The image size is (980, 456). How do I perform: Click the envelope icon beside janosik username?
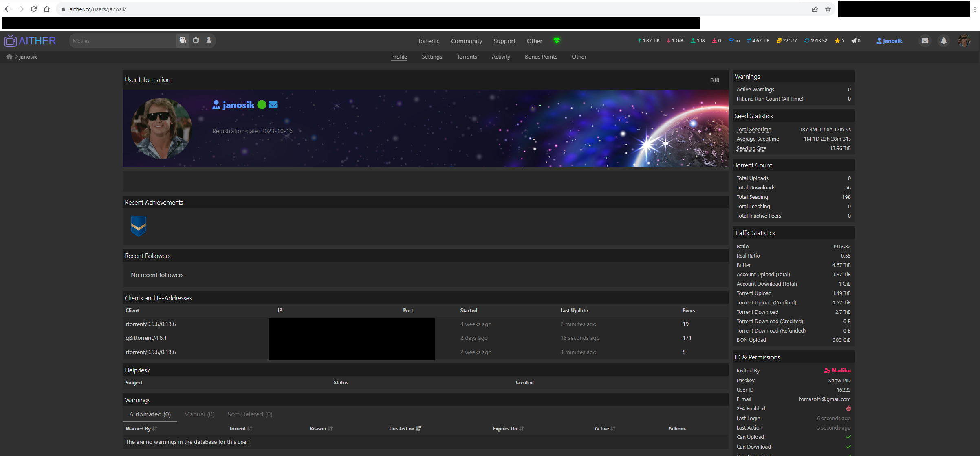[273, 105]
